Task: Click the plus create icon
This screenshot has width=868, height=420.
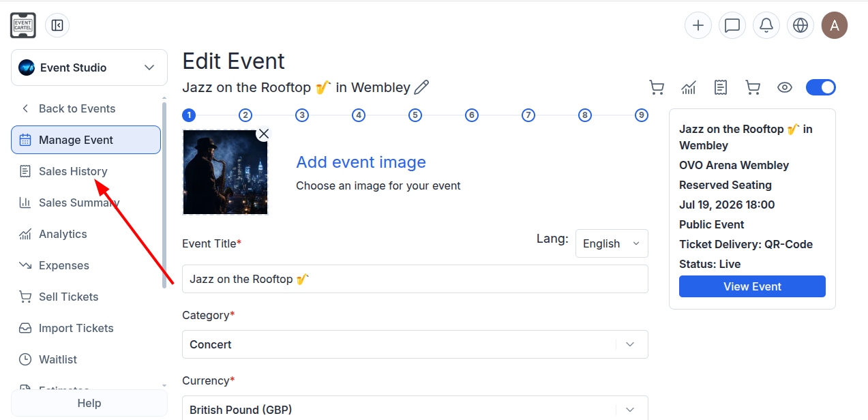Action: click(698, 26)
